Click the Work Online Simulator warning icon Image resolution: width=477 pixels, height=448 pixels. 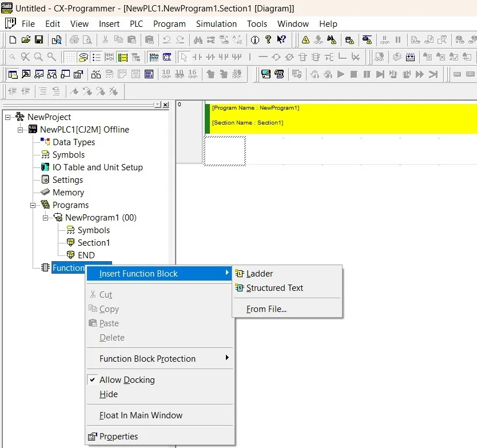pyautogui.click(x=367, y=40)
